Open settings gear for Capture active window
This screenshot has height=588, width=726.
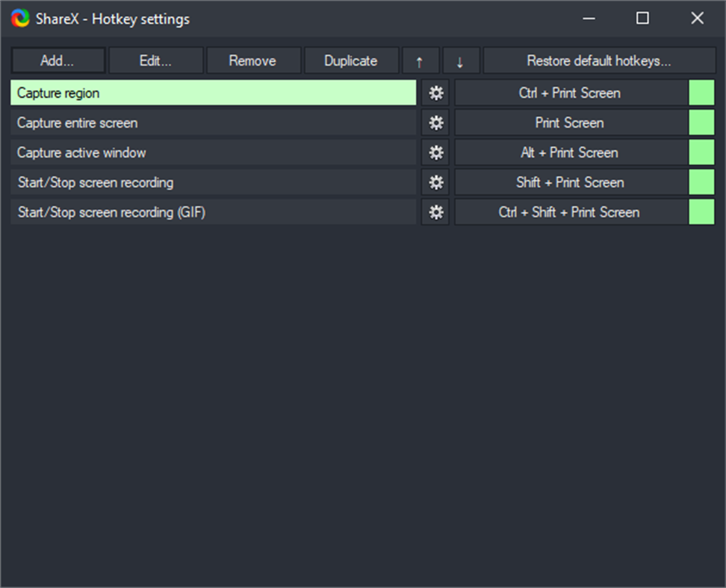(x=435, y=152)
